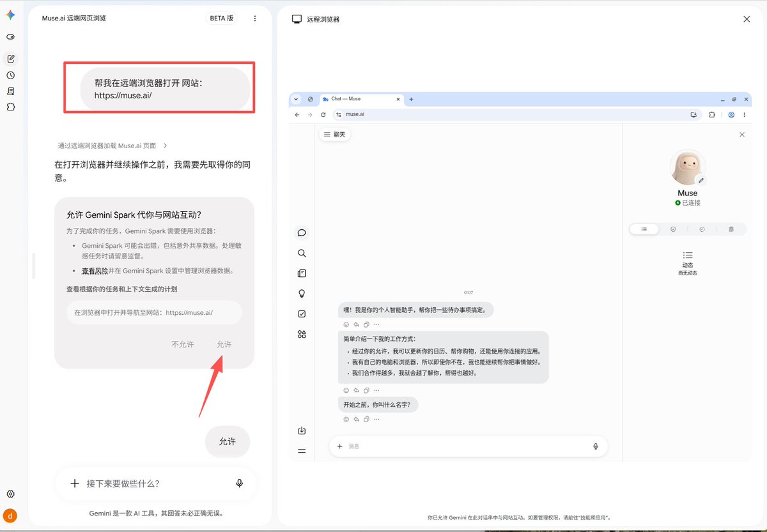Screen dimensions: 767x532
Task: Reply to '嘿!我是你的个人智能助手' message
Action: [x=356, y=324]
